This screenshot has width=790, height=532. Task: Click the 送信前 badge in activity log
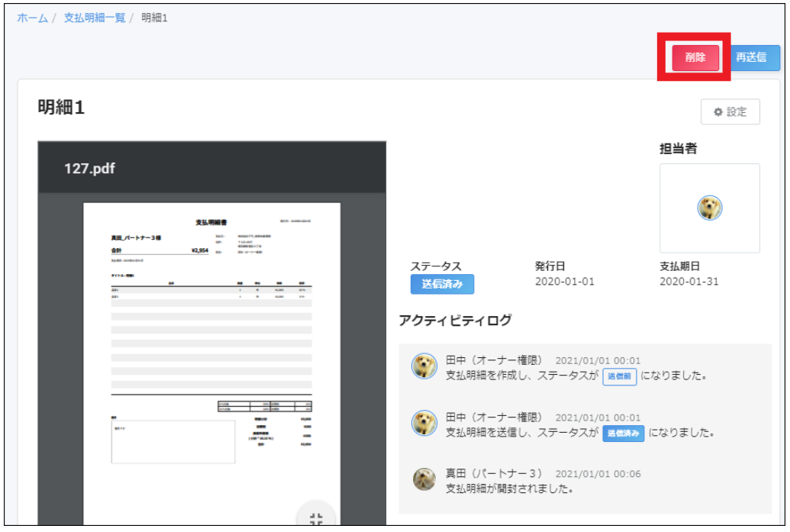coord(619,376)
